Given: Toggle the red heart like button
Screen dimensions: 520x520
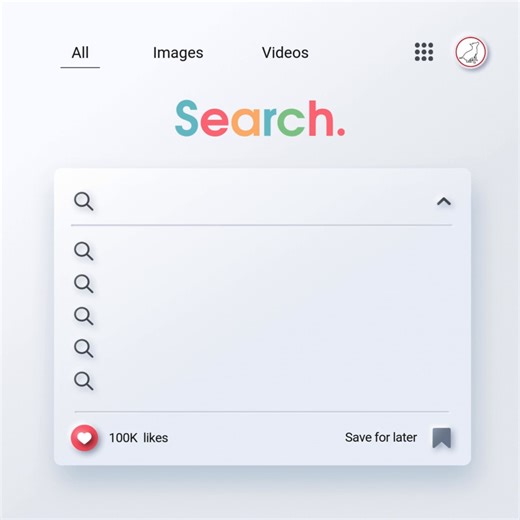Looking at the screenshot, I should point(85,438).
